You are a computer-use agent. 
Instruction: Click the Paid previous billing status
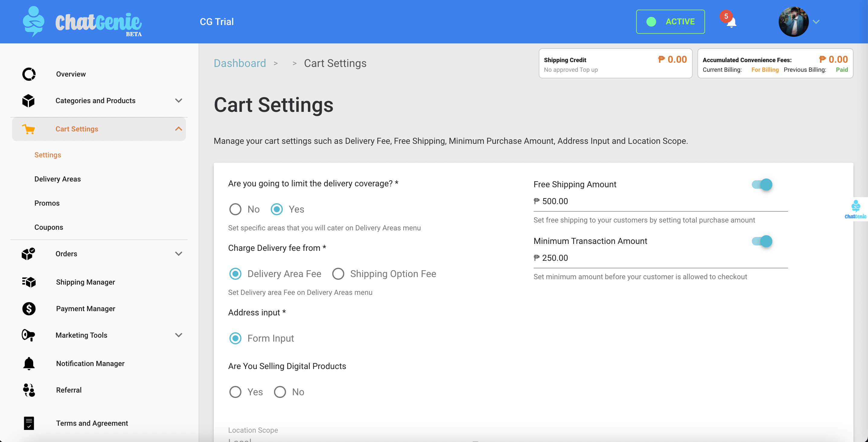(842, 70)
